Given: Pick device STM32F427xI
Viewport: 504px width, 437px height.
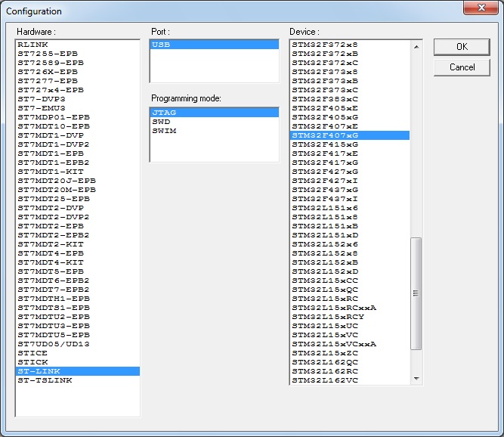Looking at the screenshot, I should (350, 181).
